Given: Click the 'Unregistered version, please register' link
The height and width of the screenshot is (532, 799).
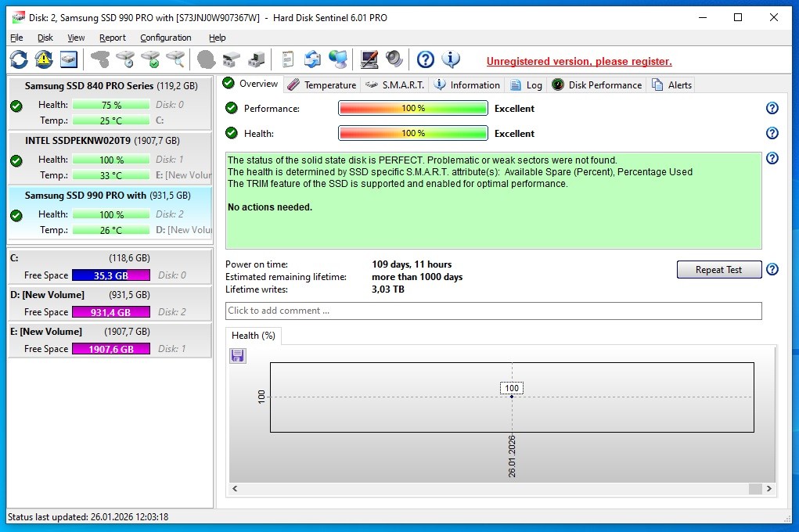Looking at the screenshot, I should 579,62.
